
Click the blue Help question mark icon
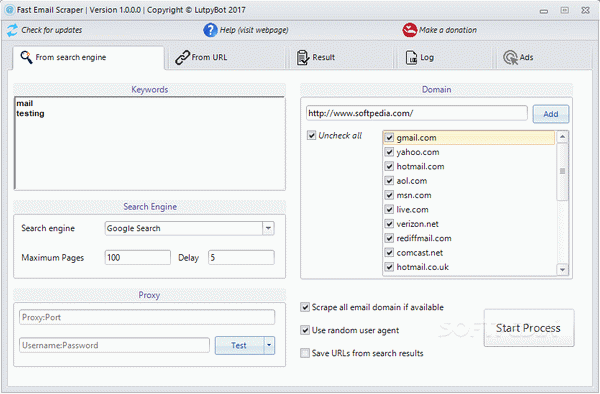[x=210, y=30]
